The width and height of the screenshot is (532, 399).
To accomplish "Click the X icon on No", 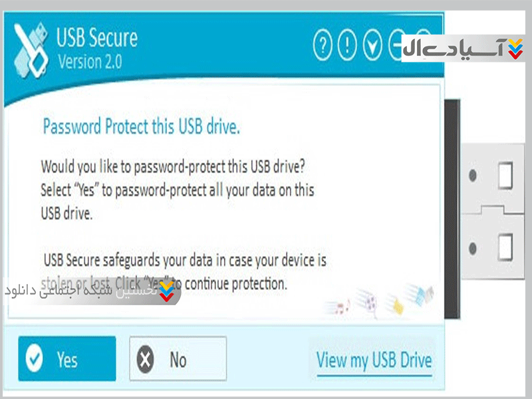I will click(145, 360).
